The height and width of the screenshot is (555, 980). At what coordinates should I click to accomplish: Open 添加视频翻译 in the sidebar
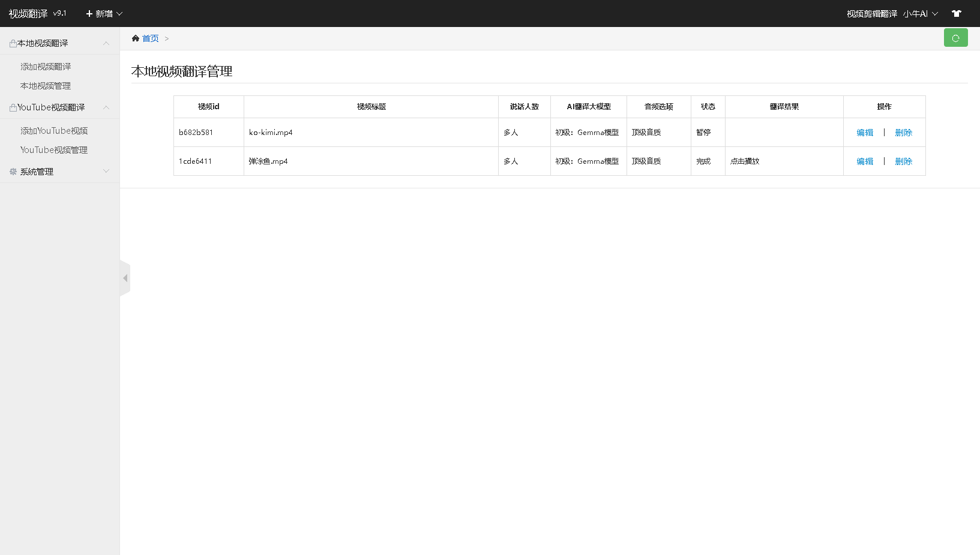[x=46, y=67]
